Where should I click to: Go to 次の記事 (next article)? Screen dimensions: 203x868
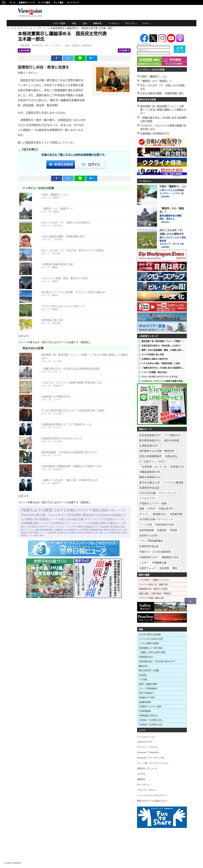[x=124, y=51]
